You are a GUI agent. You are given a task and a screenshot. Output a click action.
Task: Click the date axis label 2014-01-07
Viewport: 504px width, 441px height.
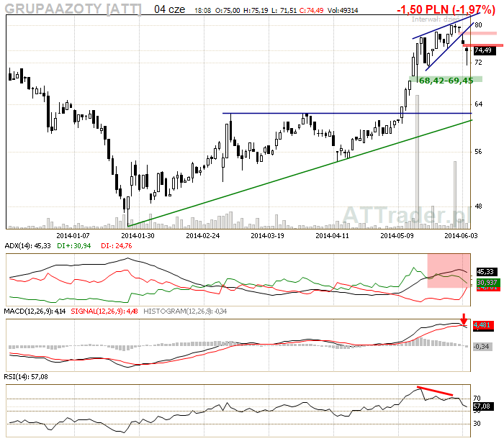pyautogui.click(x=73, y=236)
